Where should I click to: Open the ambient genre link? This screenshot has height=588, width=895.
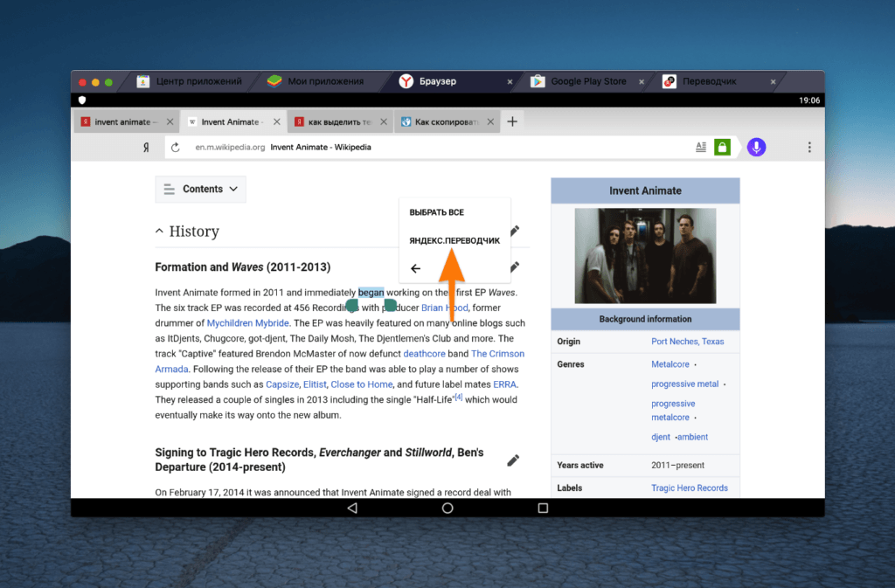[693, 437]
